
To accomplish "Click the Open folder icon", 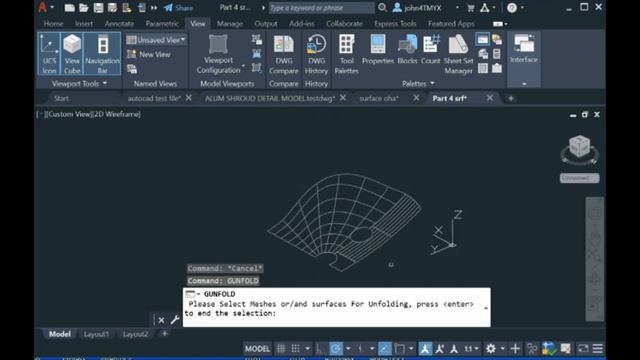I will (x=84, y=8).
